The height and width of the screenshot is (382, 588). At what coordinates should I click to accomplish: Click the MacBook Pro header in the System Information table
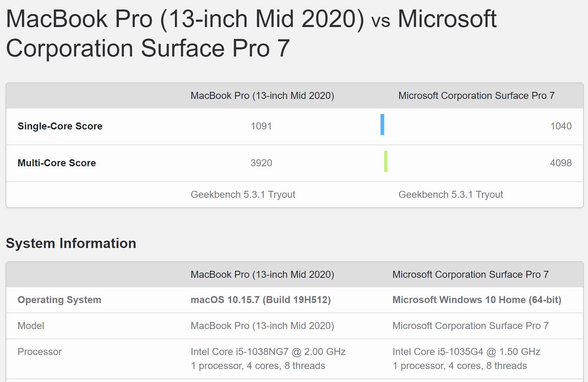point(262,275)
